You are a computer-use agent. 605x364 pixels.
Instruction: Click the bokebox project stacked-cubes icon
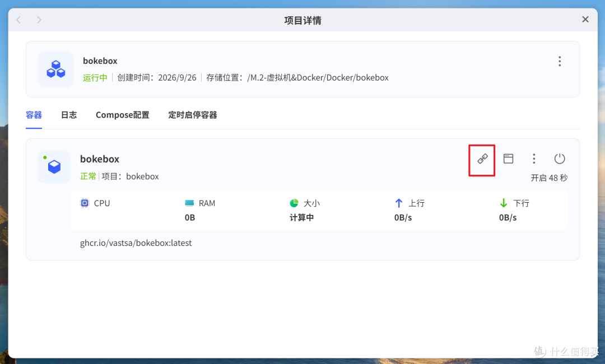click(55, 69)
